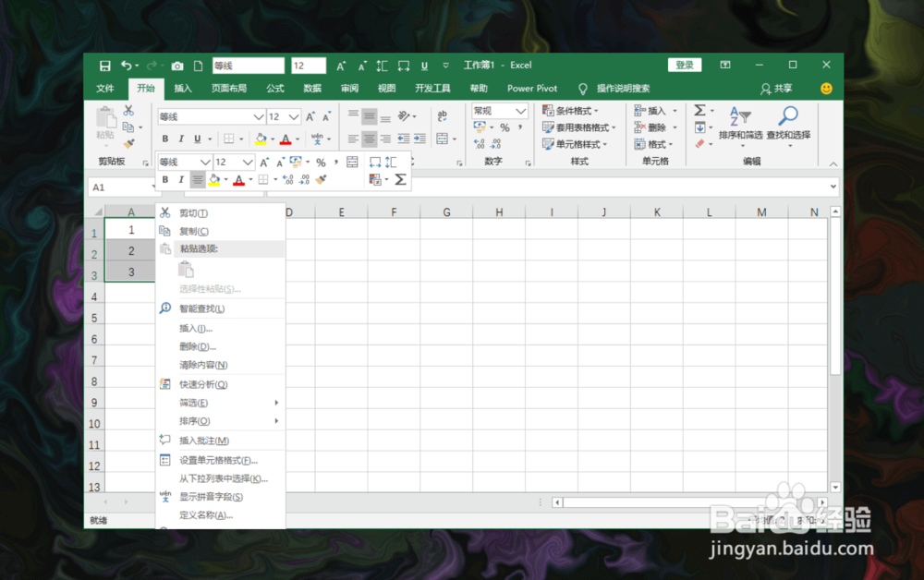This screenshot has width=924, height=580.
Task: Click the AutoSum sigma in editing group
Action: (x=699, y=110)
